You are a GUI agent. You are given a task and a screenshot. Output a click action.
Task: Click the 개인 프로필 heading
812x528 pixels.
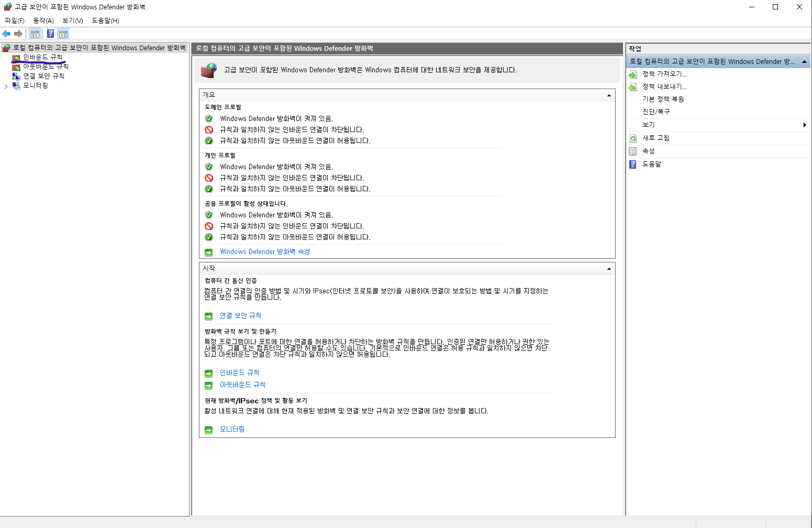click(220, 156)
